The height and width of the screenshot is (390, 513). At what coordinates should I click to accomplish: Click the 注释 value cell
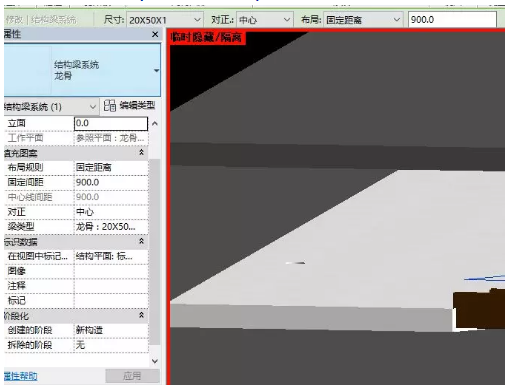tap(111, 286)
